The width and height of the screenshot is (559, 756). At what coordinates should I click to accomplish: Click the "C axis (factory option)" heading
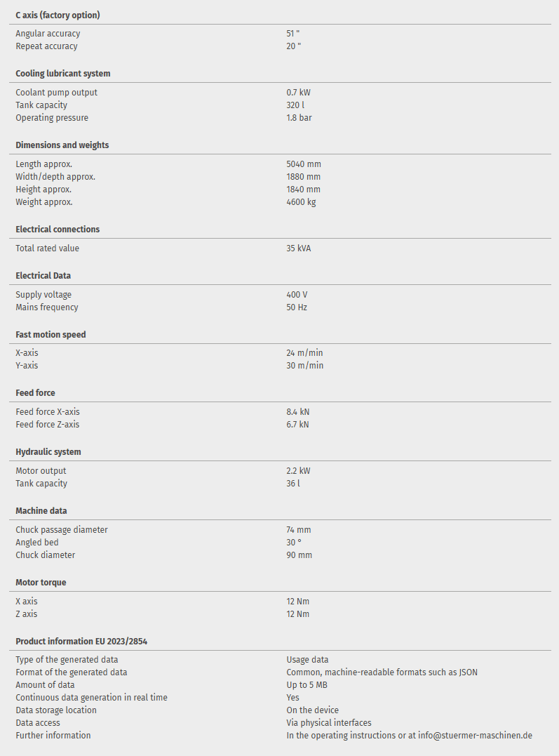(x=57, y=15)
